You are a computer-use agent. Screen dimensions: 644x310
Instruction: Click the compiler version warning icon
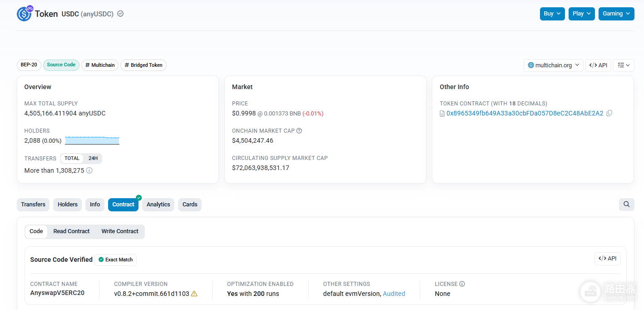[194, 294]
